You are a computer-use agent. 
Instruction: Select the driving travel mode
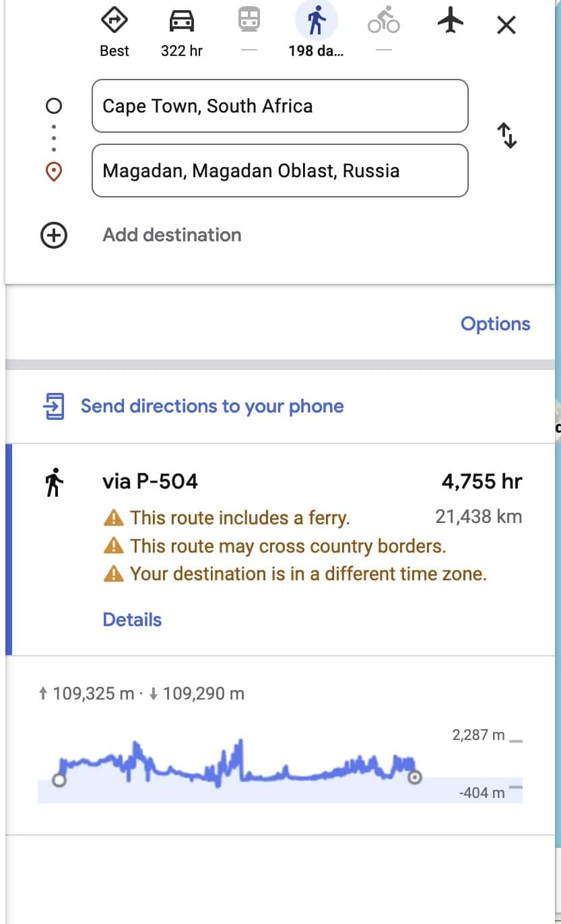(181, 20)
